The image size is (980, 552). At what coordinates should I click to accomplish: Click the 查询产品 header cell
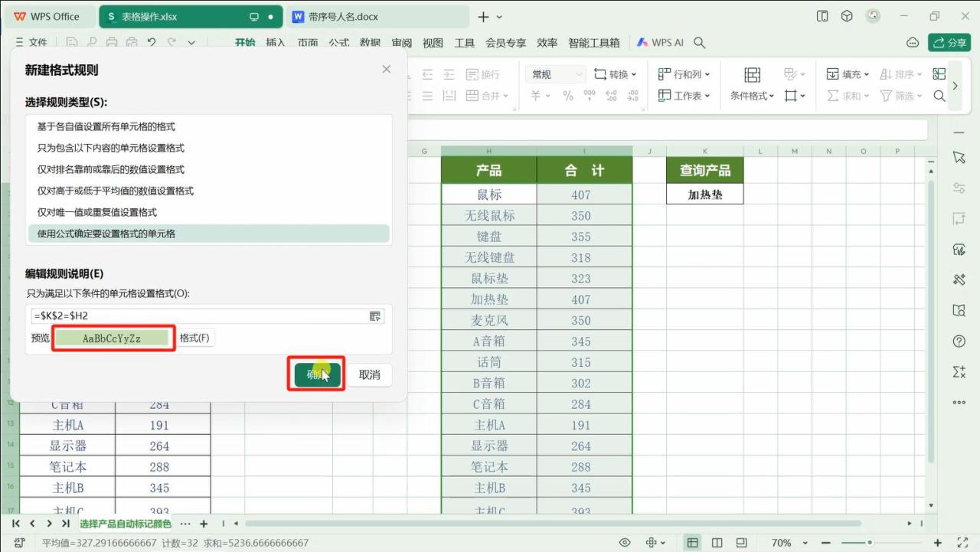click(x=705, y=170)
